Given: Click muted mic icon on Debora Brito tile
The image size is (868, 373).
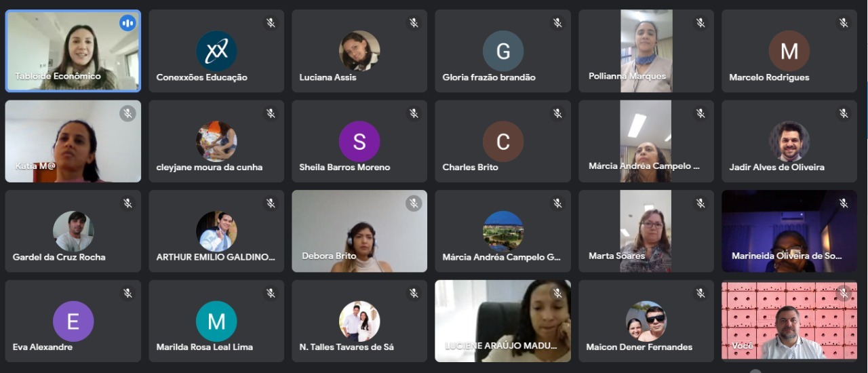Looking at the screenshot, I should tap(414, 203).
